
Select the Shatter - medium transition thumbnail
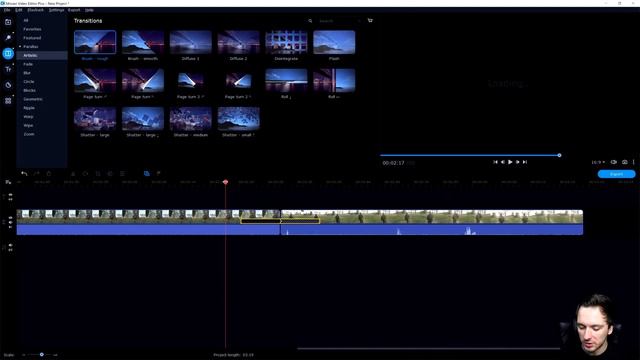[191, 119]
